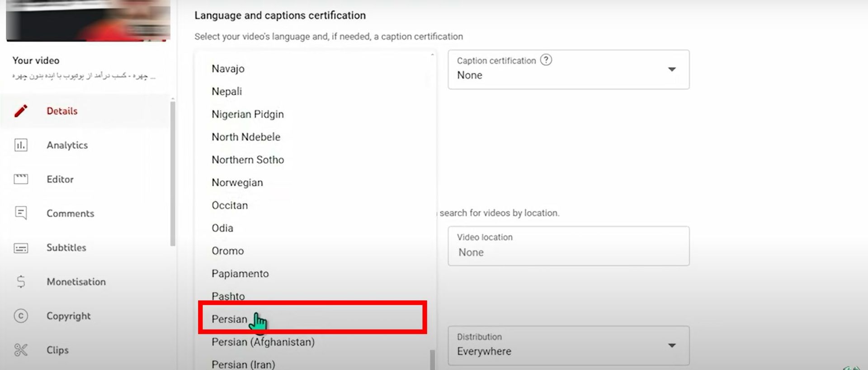Image resolution: width=868 pixels, height=370 pixels.
Task: Click the language list scrollbar thumb
Action: tap(432, 360)
